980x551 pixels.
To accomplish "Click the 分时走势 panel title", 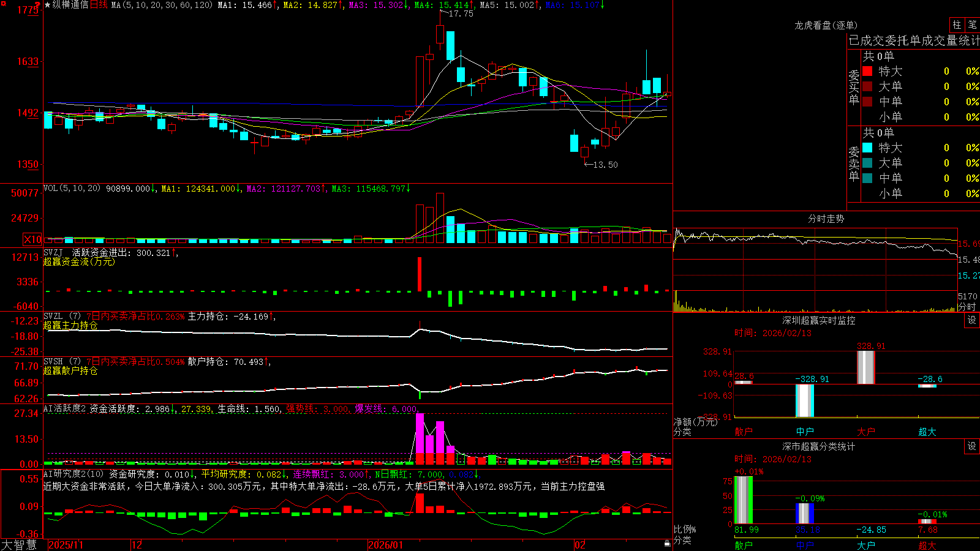I will pyautogui.click(x=826, y=219).
